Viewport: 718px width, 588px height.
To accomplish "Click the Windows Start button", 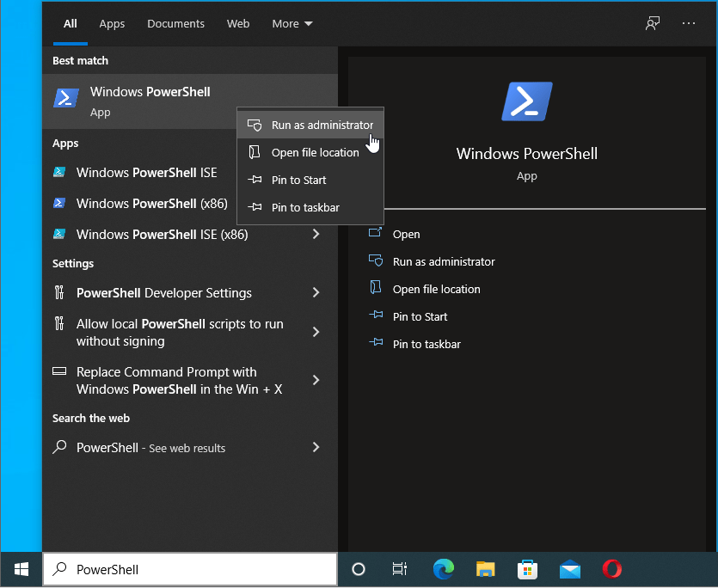I will click(x=21, y=569).
